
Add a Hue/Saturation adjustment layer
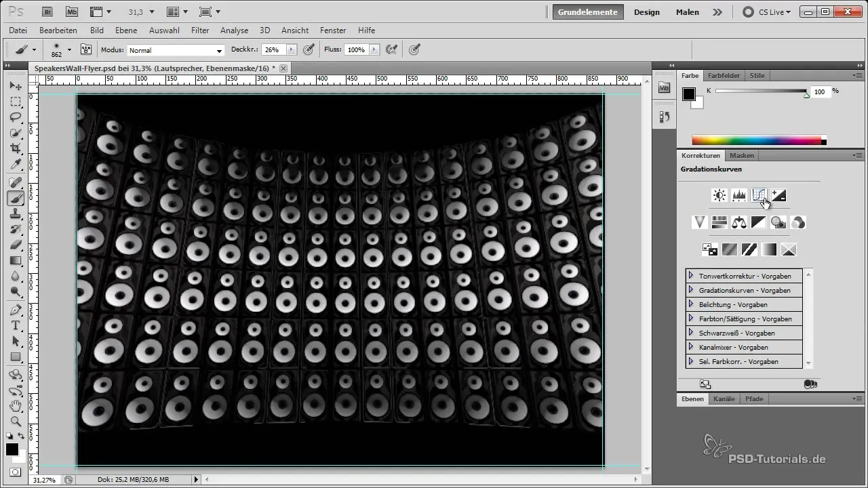(719, 222)
